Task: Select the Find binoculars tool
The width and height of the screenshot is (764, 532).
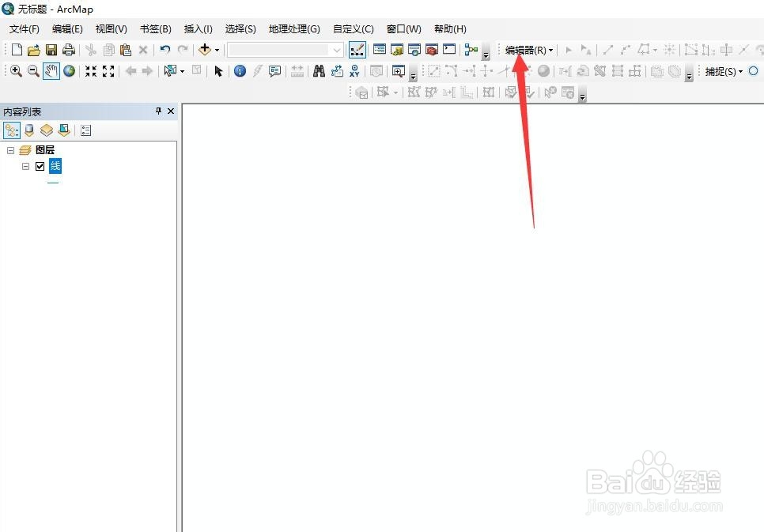Action: point(318,71)
